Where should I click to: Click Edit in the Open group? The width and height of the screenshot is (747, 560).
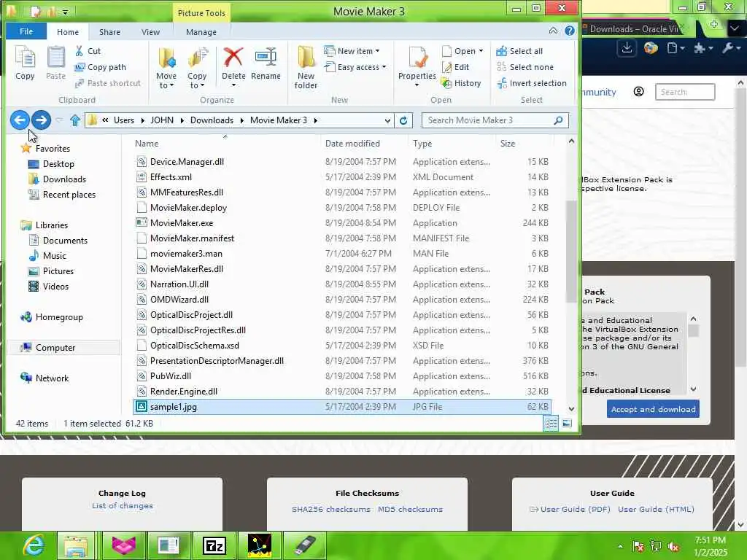point(456,67)
